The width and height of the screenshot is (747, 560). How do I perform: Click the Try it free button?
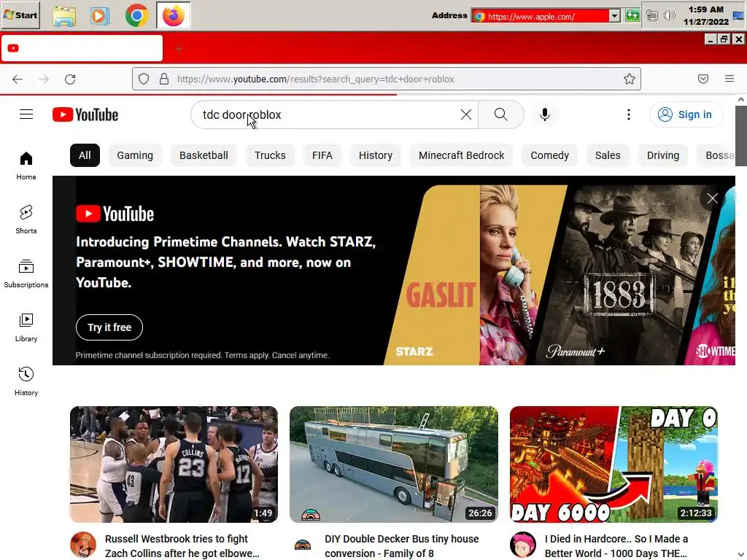[x=109, y=327]
